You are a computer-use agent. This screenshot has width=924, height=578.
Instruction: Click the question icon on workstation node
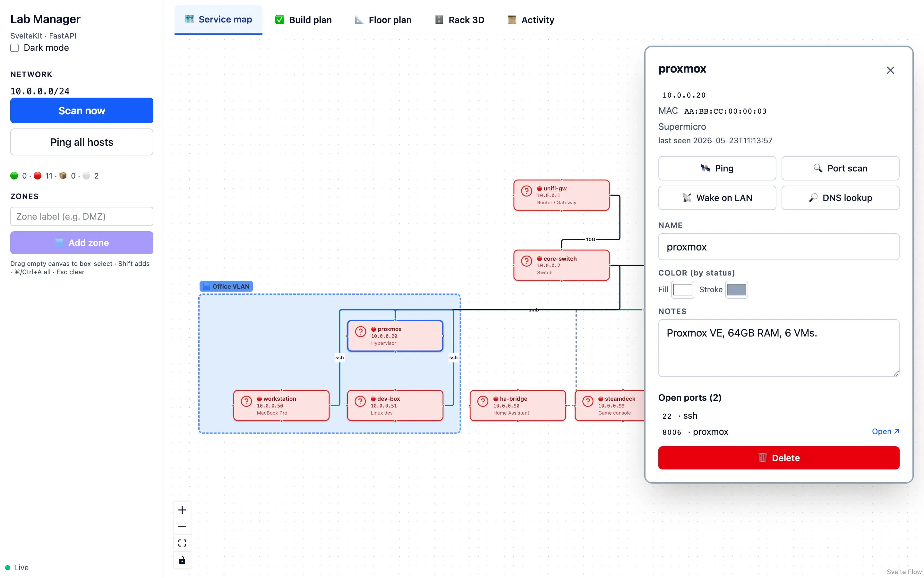(246, 401)
